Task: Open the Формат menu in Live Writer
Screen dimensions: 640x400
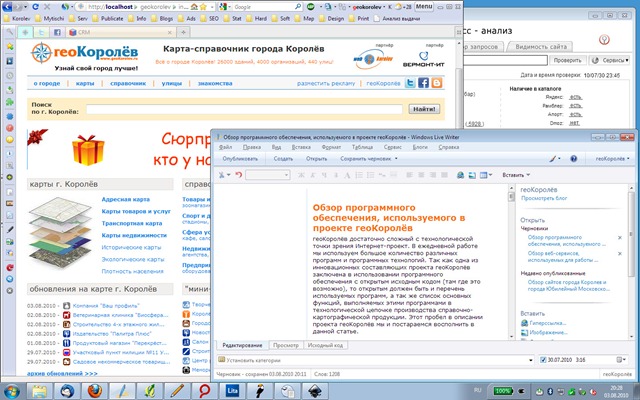Action: pyautogui.click(x=331, y=147)
